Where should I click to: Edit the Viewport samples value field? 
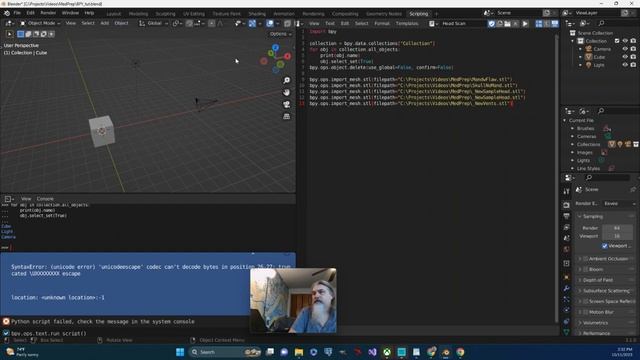pyautogui.click(x=617, y=236)
